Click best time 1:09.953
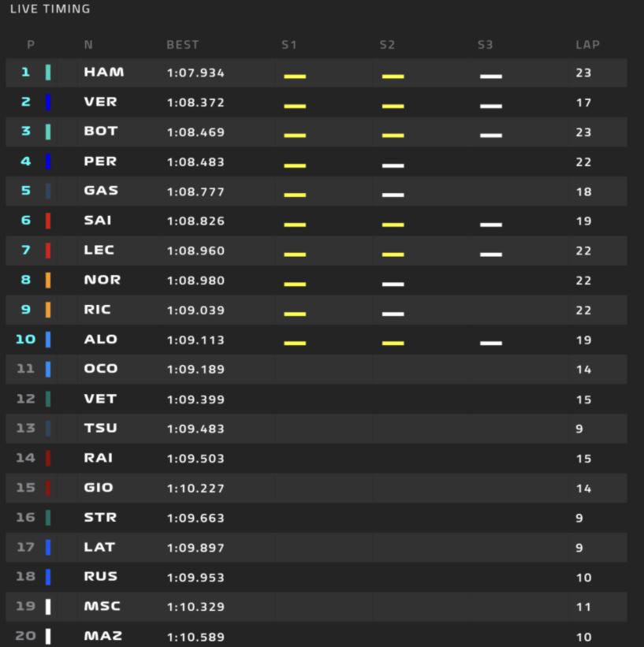Screen dimensions: 644x647 pyautogui.click(x=195, y=578)
